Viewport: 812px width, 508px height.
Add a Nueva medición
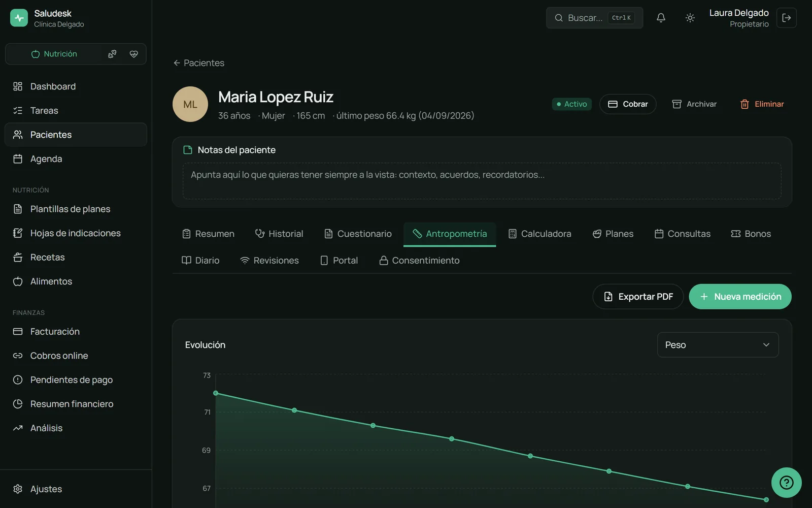740,297
